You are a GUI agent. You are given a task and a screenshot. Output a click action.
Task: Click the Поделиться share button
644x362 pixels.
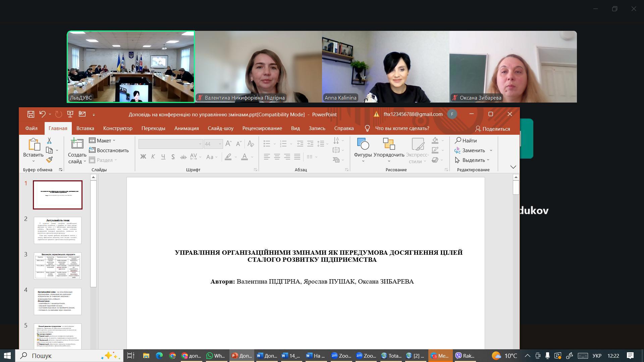click(492, 129)
